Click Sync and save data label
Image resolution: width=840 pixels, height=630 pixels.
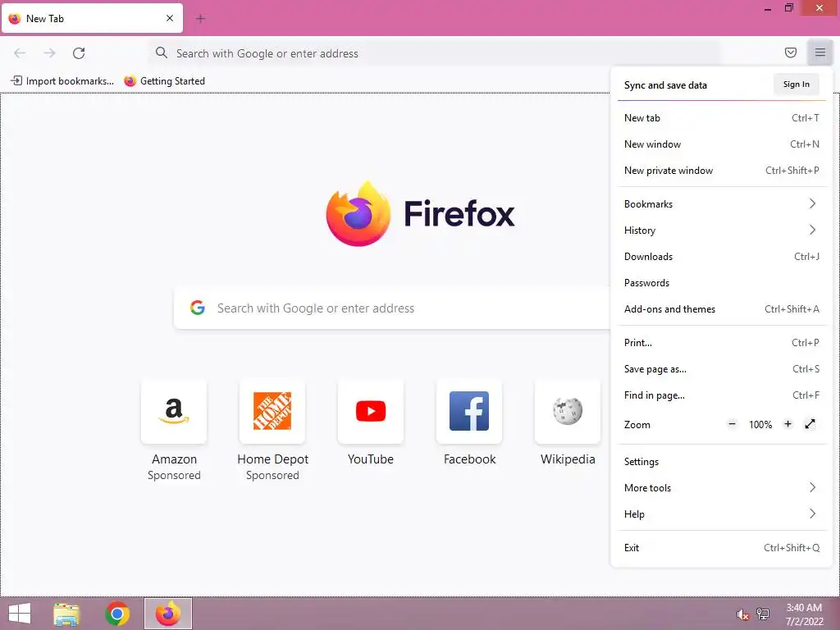click(665, 85)
